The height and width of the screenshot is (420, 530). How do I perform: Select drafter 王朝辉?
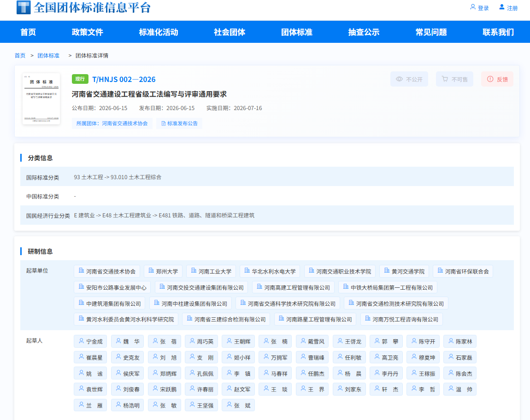[238, 342]
